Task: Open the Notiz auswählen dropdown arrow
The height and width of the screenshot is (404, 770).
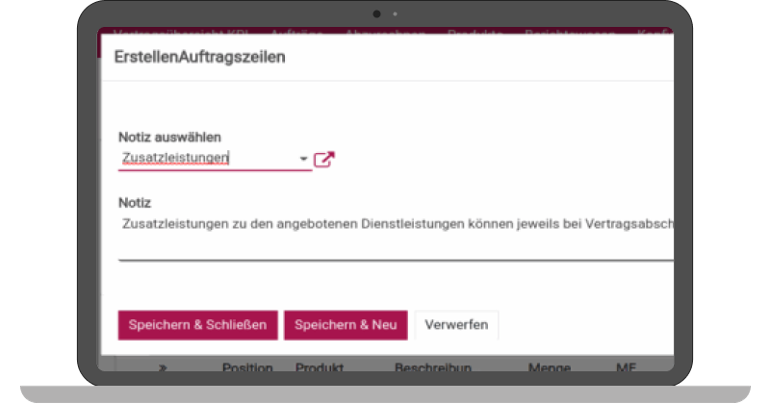Action: point(303,159)
